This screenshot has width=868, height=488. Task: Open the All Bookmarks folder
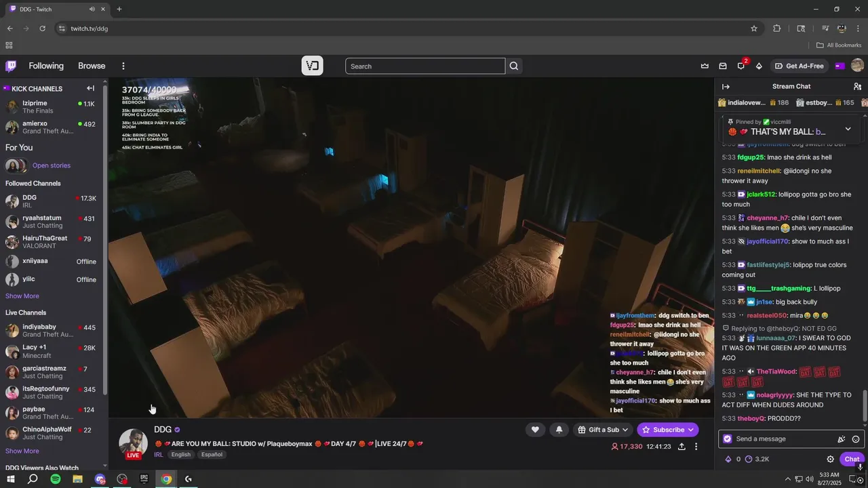(839, 45)
